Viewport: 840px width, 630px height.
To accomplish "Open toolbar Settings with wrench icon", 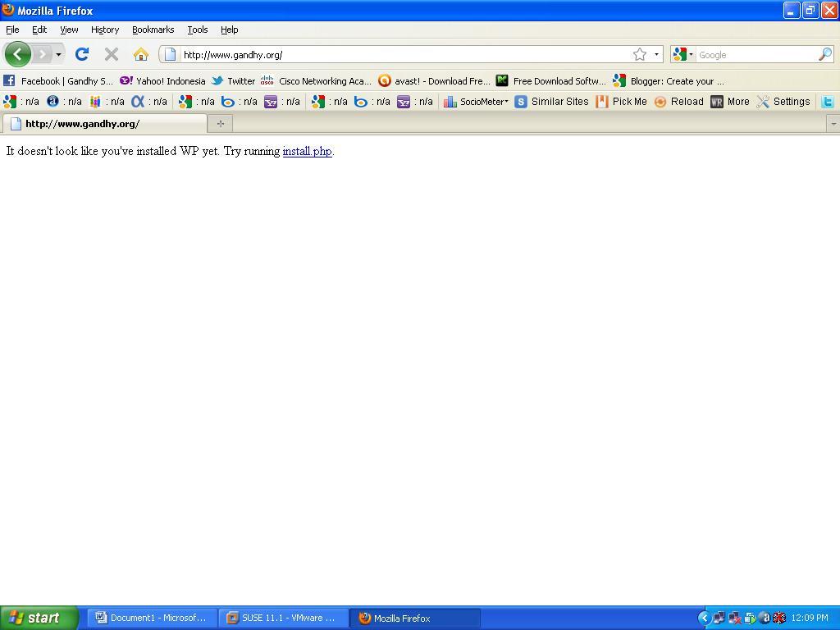I will (783, 101).
